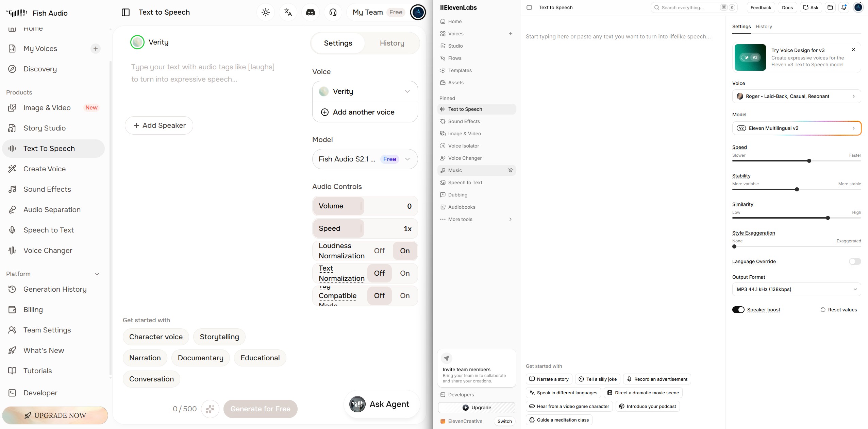This screenshot has width=868, height=429.
Task: Open Voice Changer in ElevenLabs sidebar
Action: click(x=477, y=158)
